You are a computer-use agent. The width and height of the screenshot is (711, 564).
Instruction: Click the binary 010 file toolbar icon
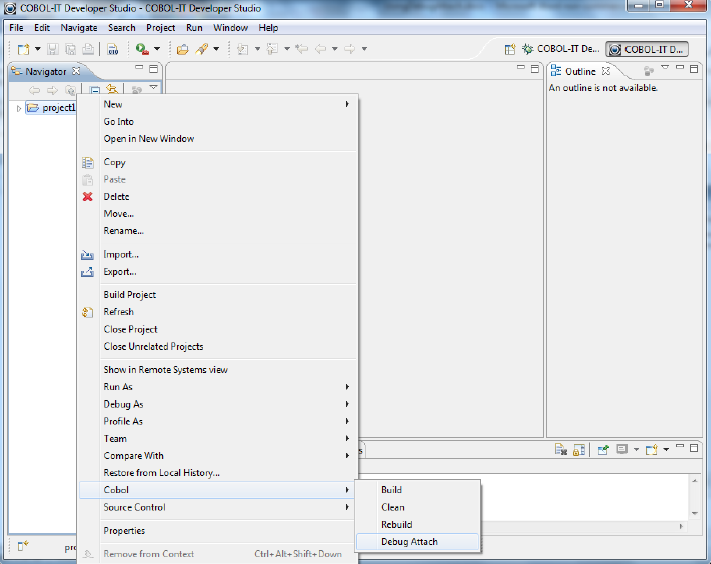tap(113, 49)
